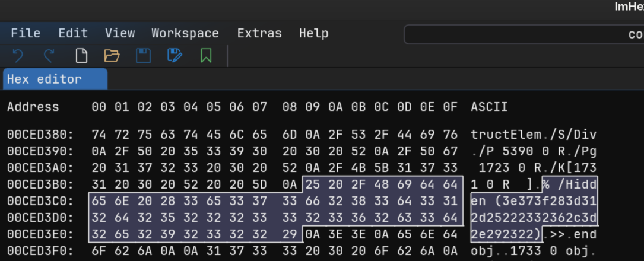Open the Extras menu
Screen dimensions: 644x261
pos(259,33)
